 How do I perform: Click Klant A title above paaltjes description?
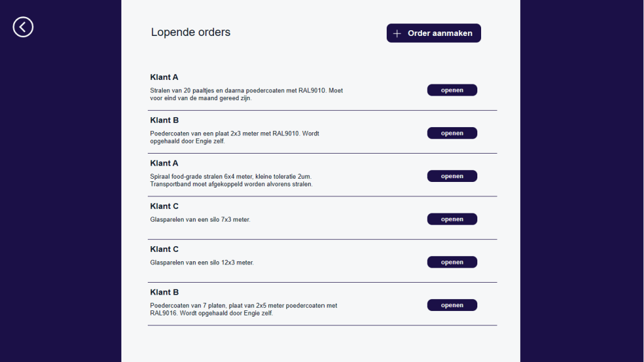coord(164,77)
